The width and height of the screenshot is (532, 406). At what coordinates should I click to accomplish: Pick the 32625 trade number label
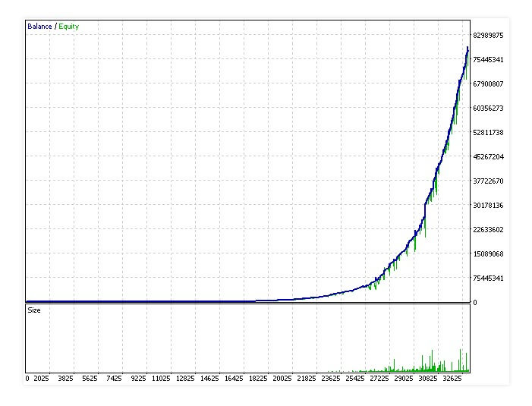coord(452,378)
